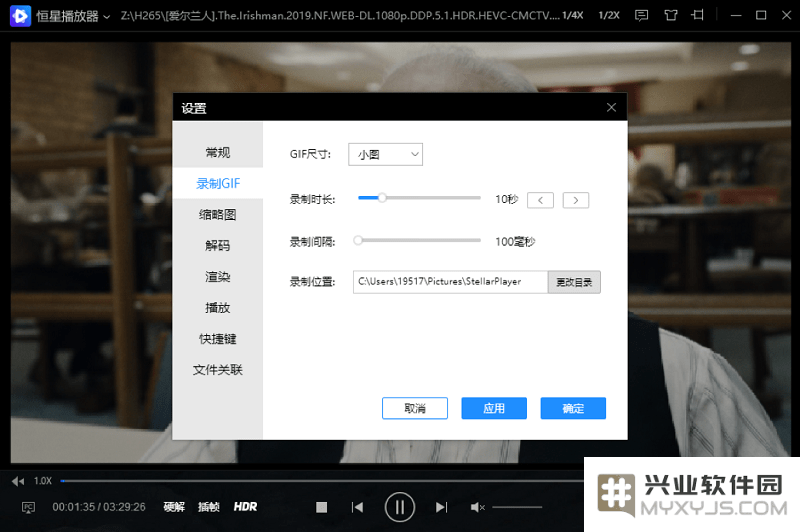Adjust the 录制时长 slider
Image resolution: width=800 pixels, height=532 pixels.
419,198
